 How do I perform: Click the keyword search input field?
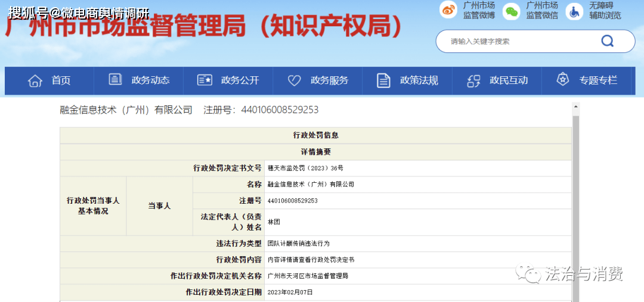[519, 41]
